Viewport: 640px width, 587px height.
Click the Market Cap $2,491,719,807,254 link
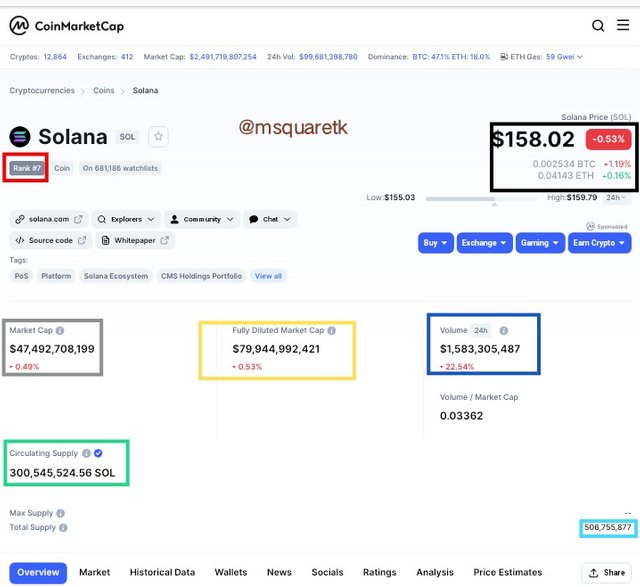coord(223,57)
